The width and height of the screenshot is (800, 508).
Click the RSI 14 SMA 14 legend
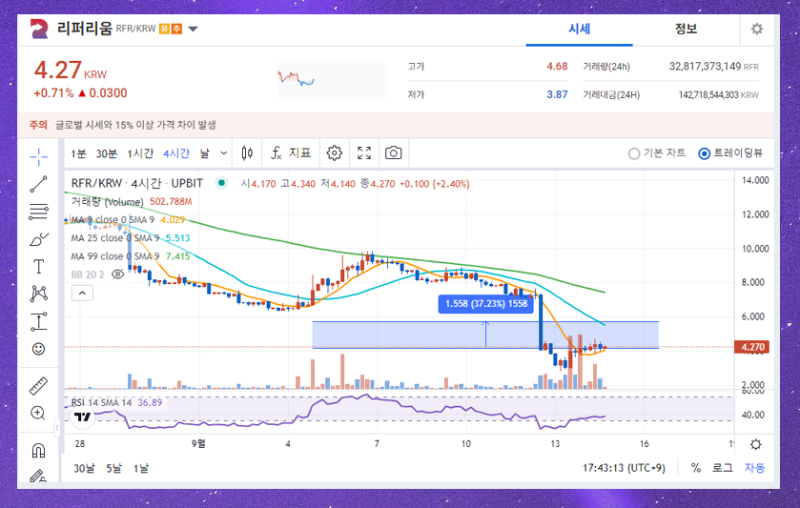116,402
